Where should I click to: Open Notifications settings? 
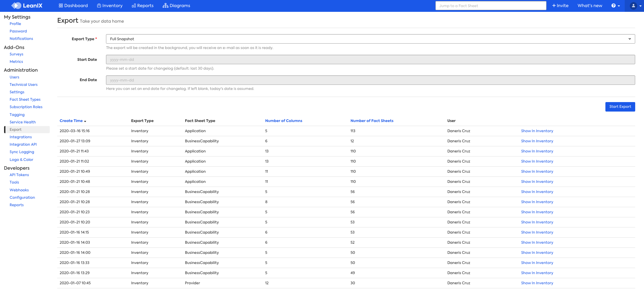pyautogui.click(x=21, y=39)
